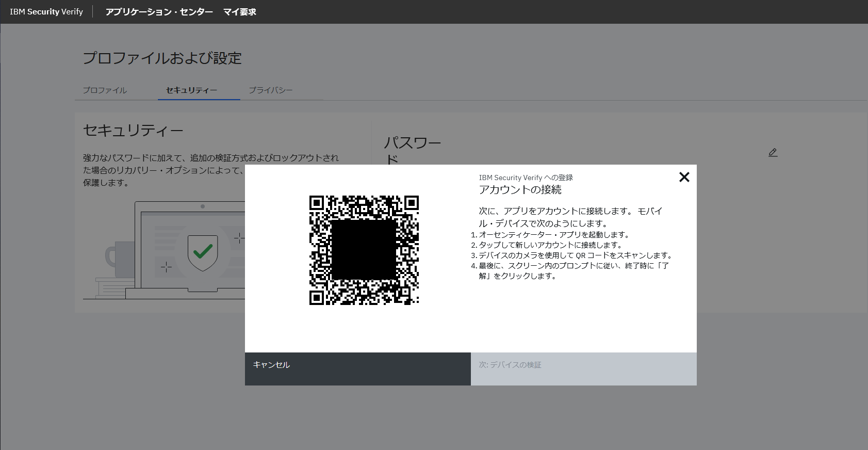Open アプリケーション・センター in top navigation
The image size is (868, 450).
[159, 12]
